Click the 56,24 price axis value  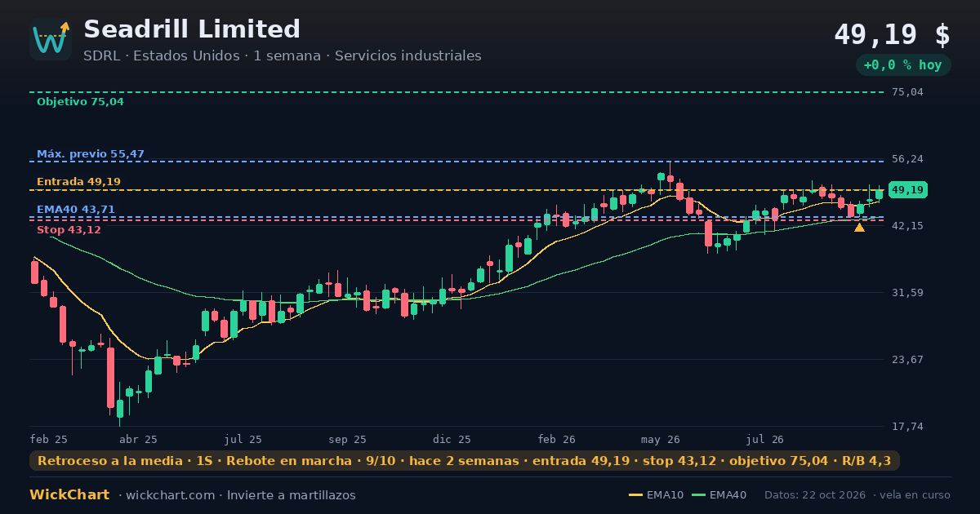[x=907, y=159]
